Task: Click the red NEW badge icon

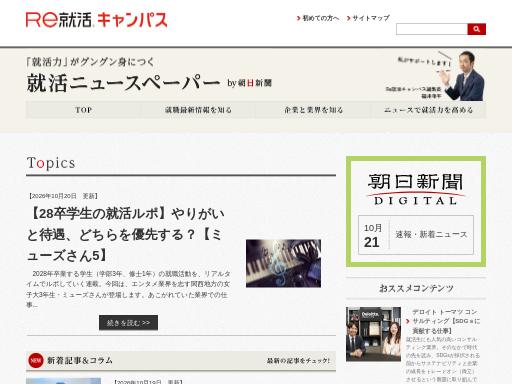Action: point(36,361)
